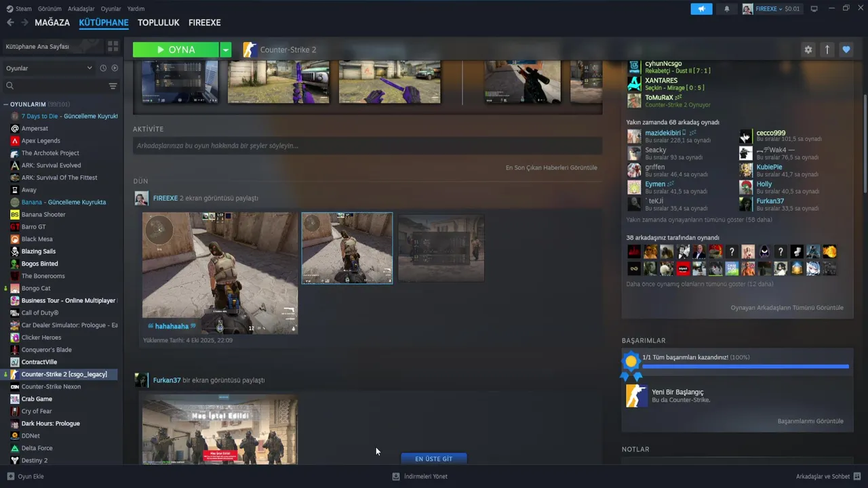Image resolution: width=868 pixels, height=488 pixels.
Task: Open Furkan37 avatar in activity post
Action: pyautogui.click(x=141, y=380)
